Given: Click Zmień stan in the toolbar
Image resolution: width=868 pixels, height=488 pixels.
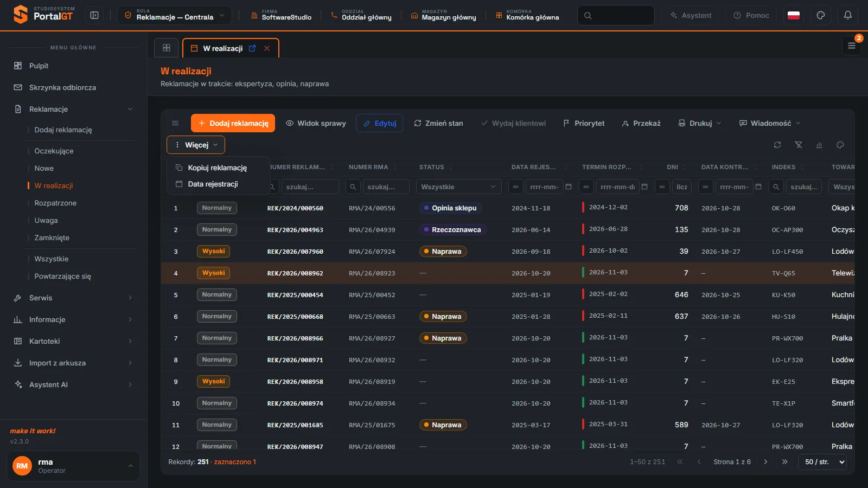Looking at the screenshot, I should [438, 123].
